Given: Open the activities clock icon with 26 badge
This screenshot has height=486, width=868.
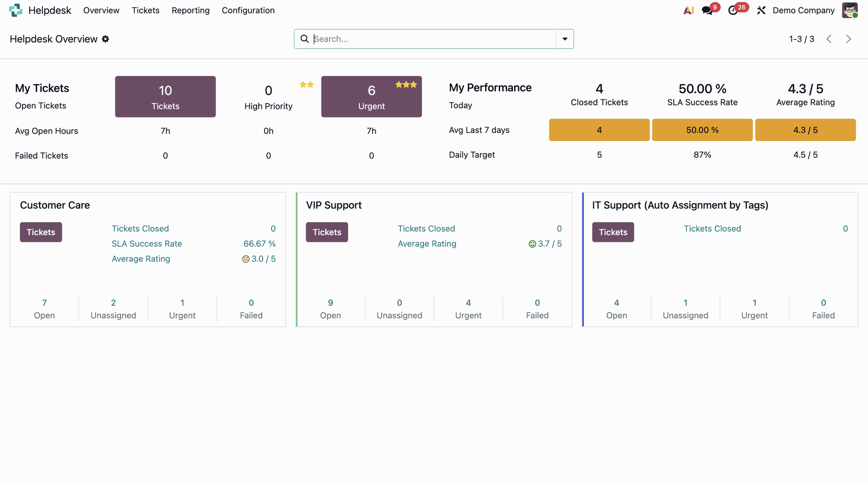Looking at the screenshot, I should coord(733,10).
